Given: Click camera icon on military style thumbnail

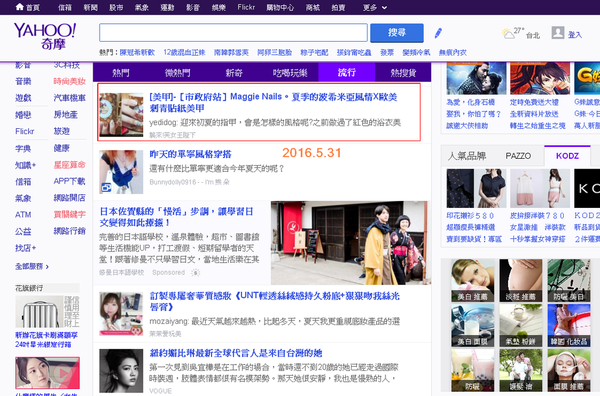Looking at the screenshot, I should click(x=106, y=187).
